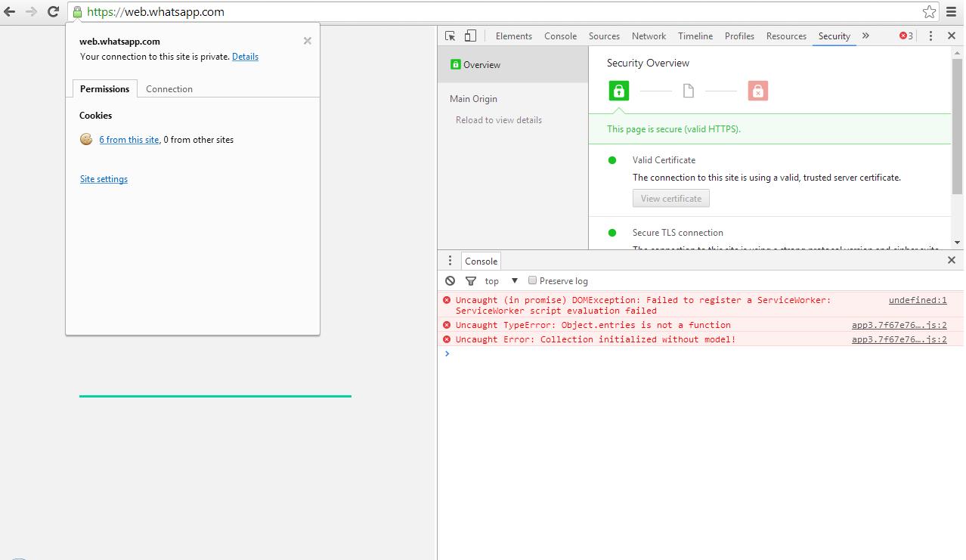Image resolution: width=966 pixels, height=560 pixels.
Task: Go back using browser back arrow
Action: [10, 11]
